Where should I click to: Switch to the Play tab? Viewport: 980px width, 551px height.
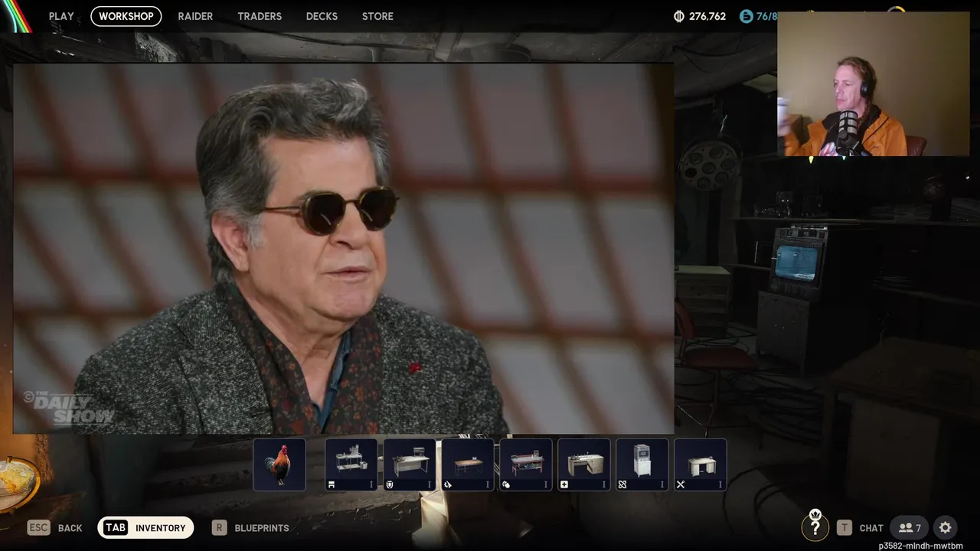[61, 16]
